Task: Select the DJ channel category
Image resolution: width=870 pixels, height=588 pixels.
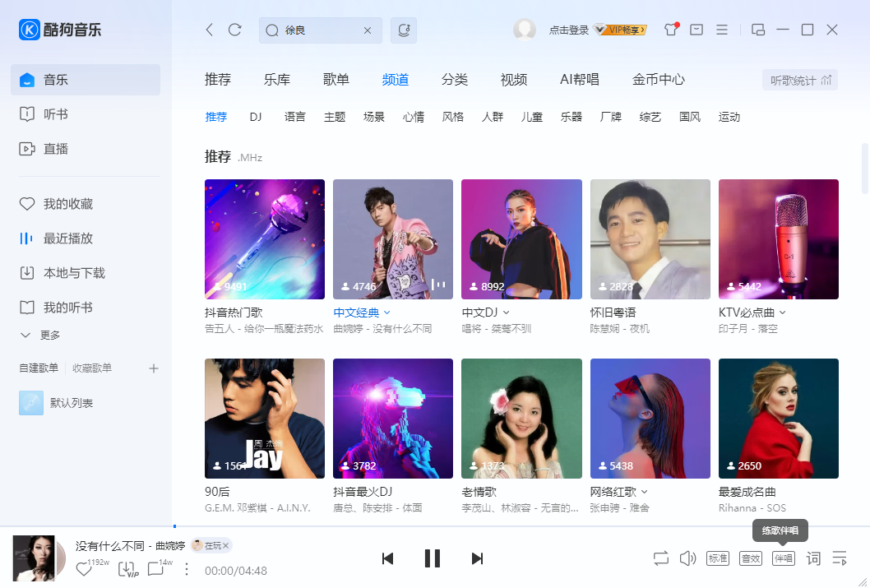Action: coord(255,117)
